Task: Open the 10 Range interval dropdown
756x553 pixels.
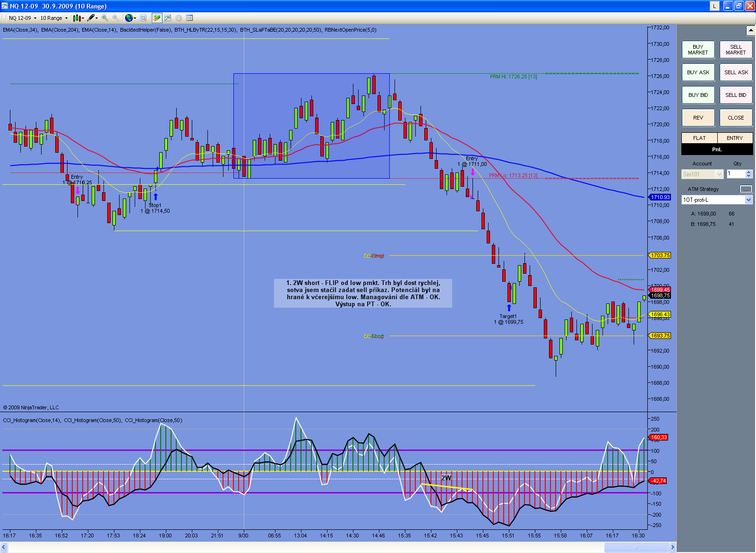Action: click(54, 18)
